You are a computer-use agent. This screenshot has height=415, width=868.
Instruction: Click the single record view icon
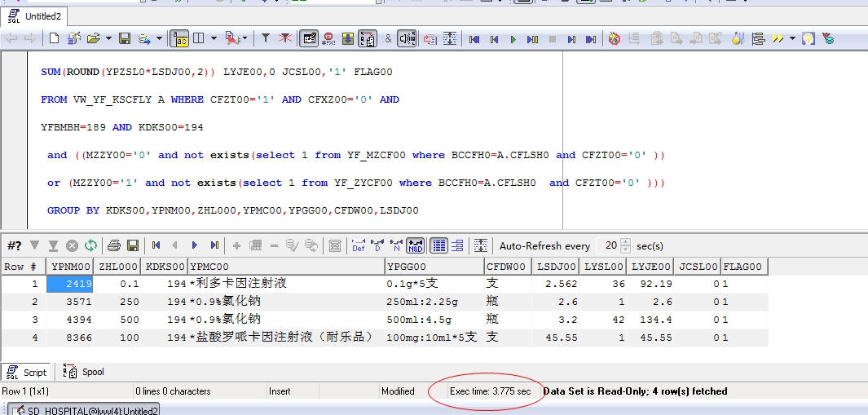pos(458,245)
